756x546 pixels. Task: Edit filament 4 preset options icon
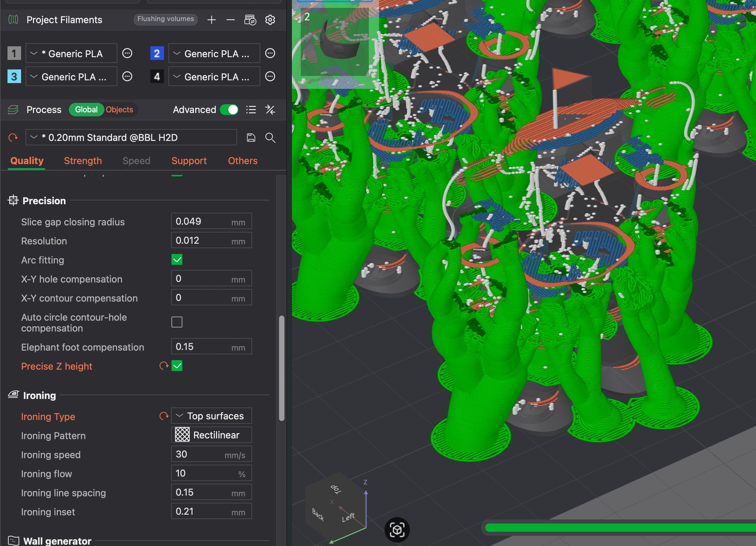[270, 76]
